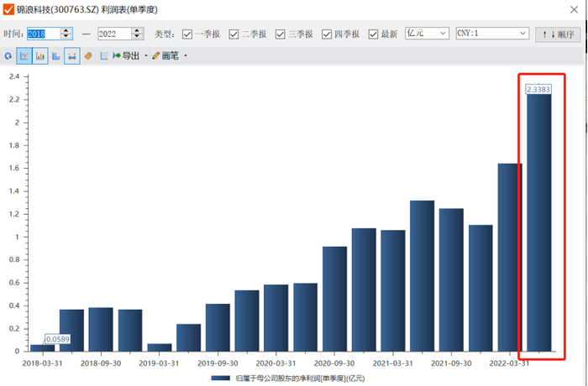The image size is (588, 386).
Task: Click the orange tag label icon
Action: tap(88, 56)
